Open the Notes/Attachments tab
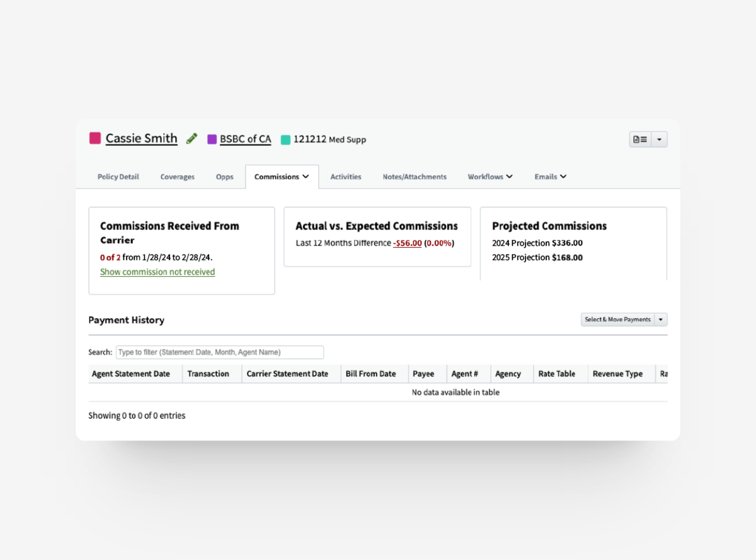The height and width of the screenshot is (560, 756). pos(414,177)
